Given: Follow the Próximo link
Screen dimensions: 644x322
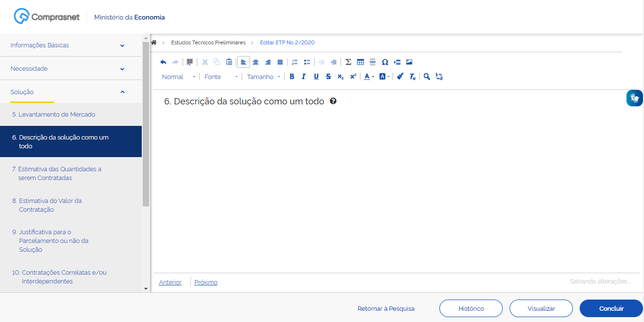Looking at the screenshot, I should [206, 282].
